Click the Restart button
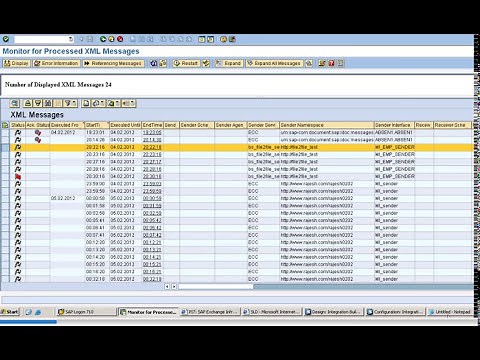The height and width of the screenshot is (360, 480). (186, 63)
